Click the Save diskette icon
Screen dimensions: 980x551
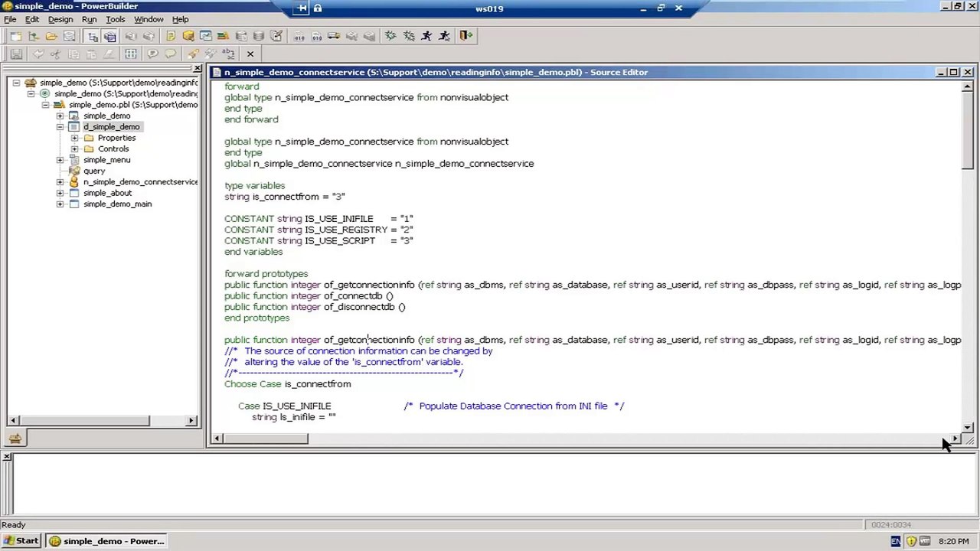[16, 54]
